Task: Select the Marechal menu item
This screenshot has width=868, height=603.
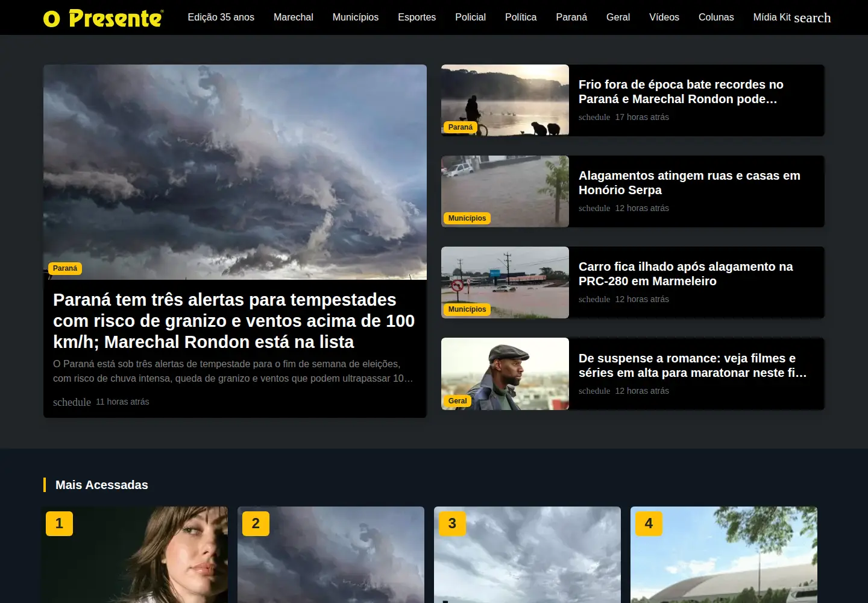Action: (294, 17)
